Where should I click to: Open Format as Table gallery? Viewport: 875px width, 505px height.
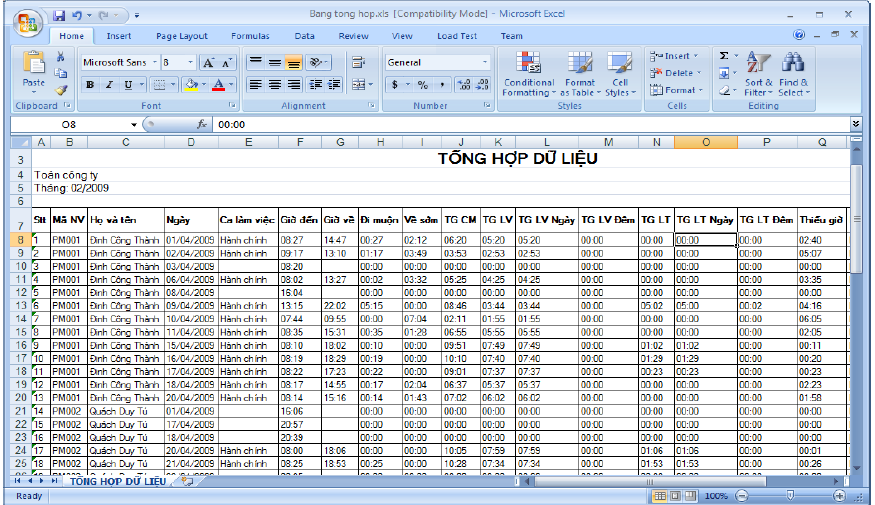click(580, 74)
